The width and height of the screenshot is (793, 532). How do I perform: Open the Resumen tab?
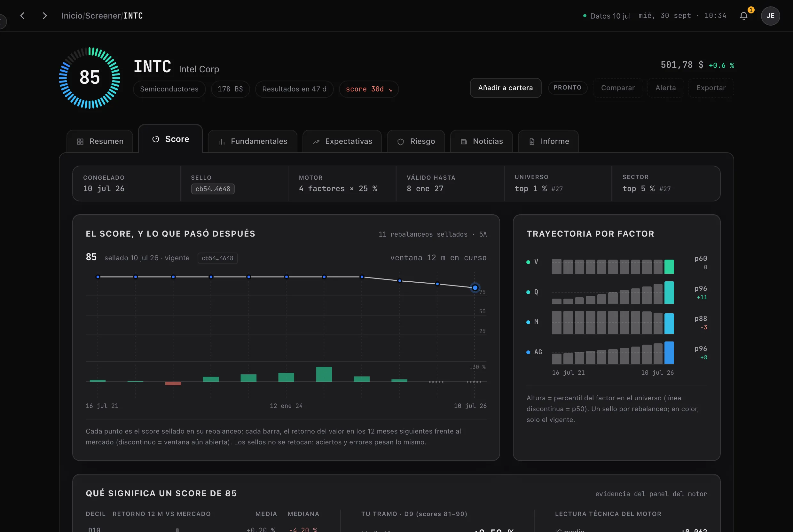point(100,141)
